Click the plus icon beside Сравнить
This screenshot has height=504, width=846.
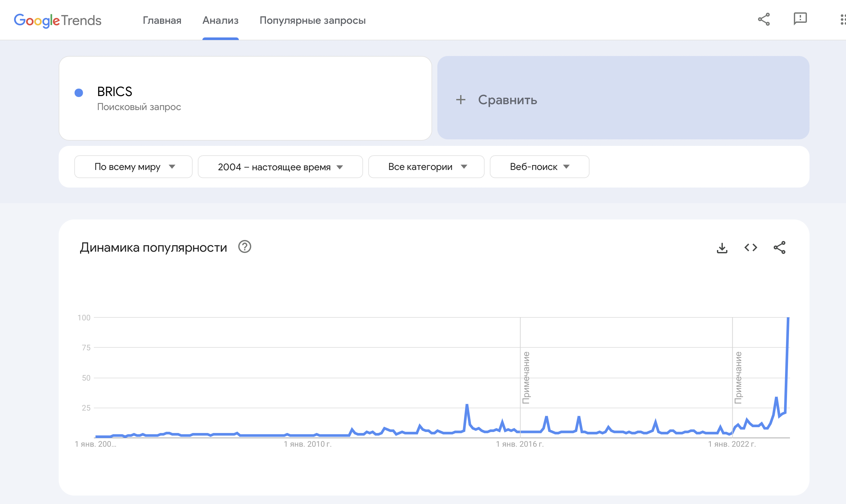click(460, 100)
